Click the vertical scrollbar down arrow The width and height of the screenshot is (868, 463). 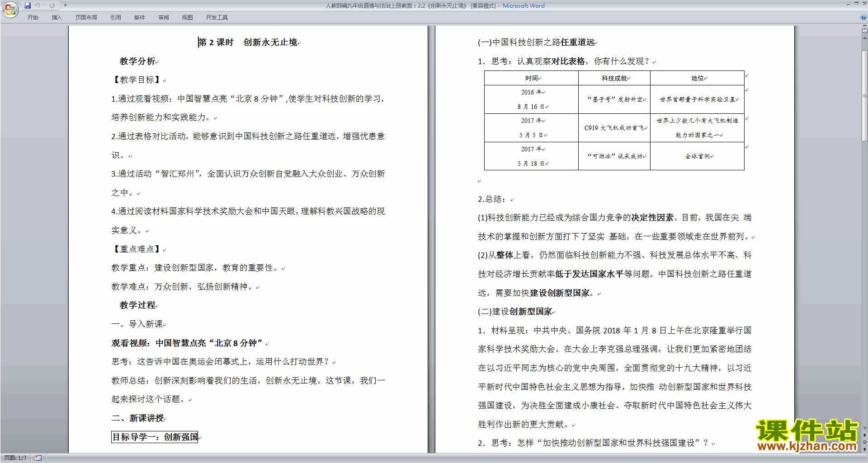tap(865, 428)
